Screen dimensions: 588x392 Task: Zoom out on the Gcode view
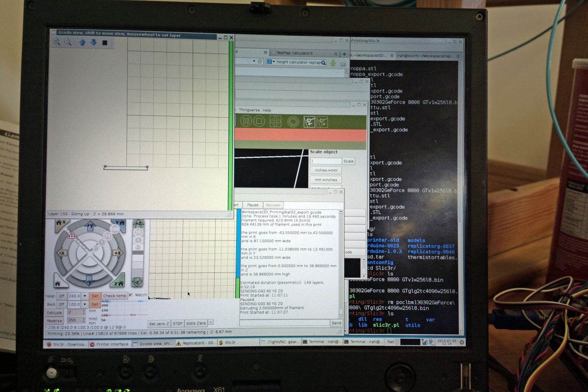(68, 43)
